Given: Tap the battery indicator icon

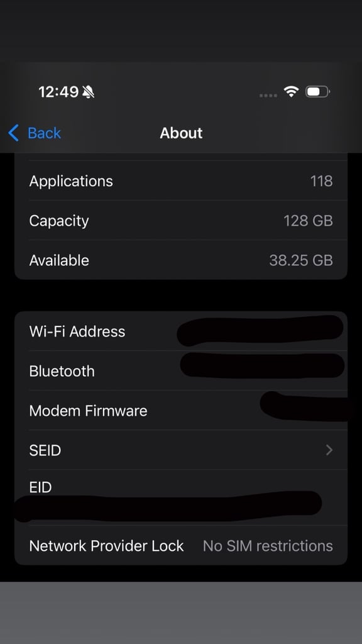Looking at the screenshot, I should (317, 92).
